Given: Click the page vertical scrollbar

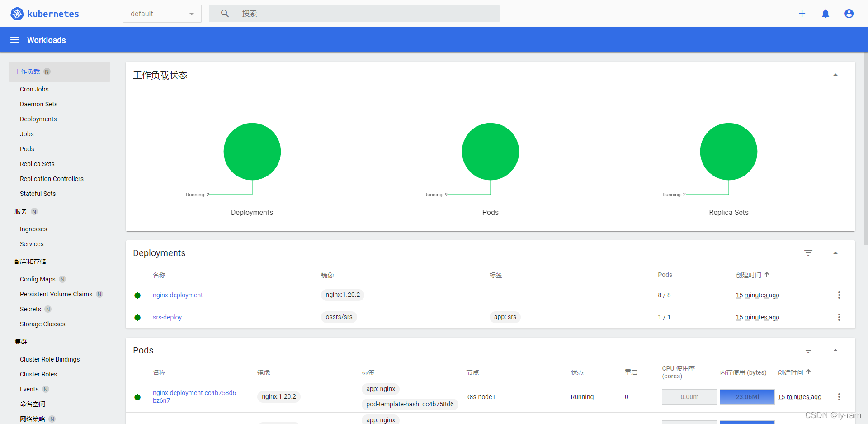Looking at the screenshot, I should [x=866, y=149].
